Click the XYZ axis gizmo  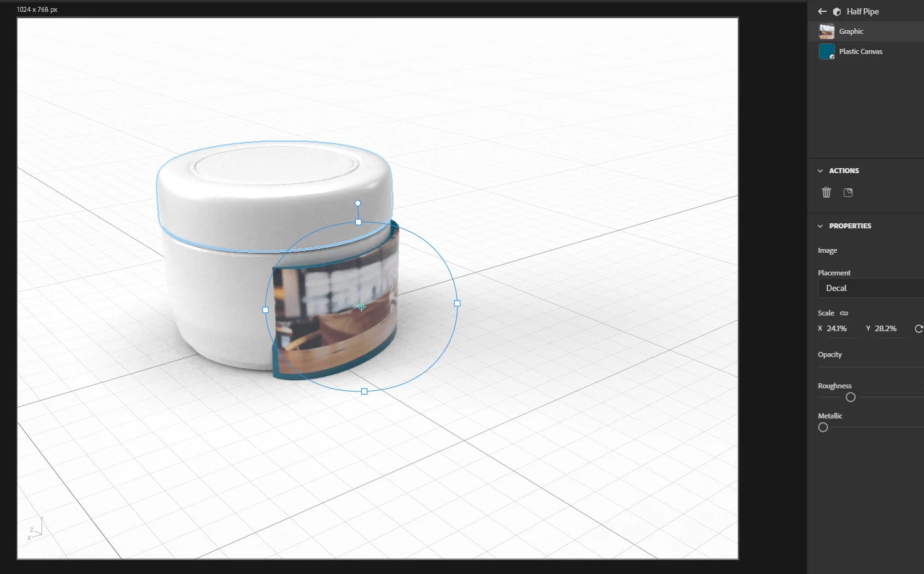tap(35, 529)
